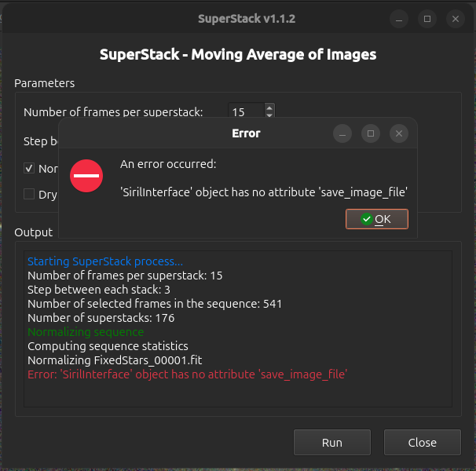Click the 'Number of superstacks: 176' line
The height and width of the screenshot is (471, 476).
coord(101,318)
